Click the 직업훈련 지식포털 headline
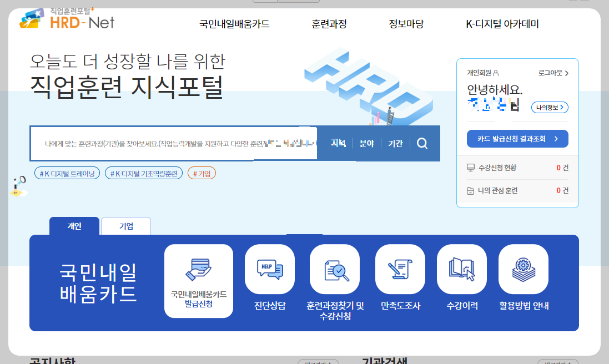The width and height of the screenshot is (609, 364). tap(127, 87)
